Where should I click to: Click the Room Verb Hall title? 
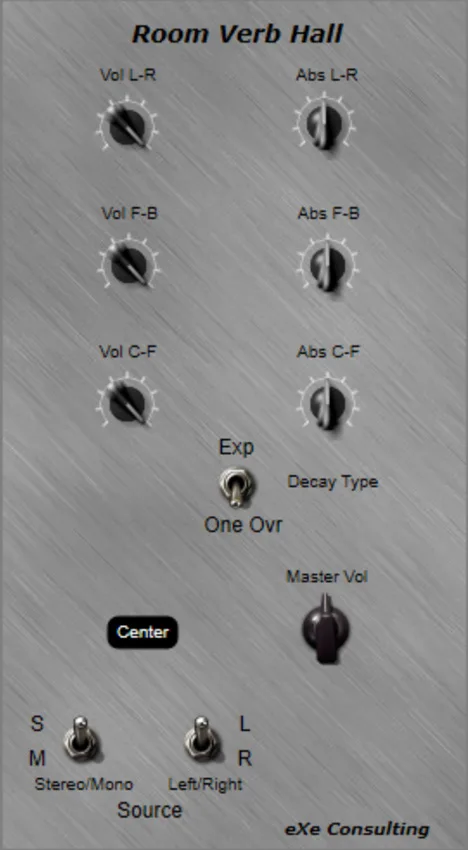point(237,34)
